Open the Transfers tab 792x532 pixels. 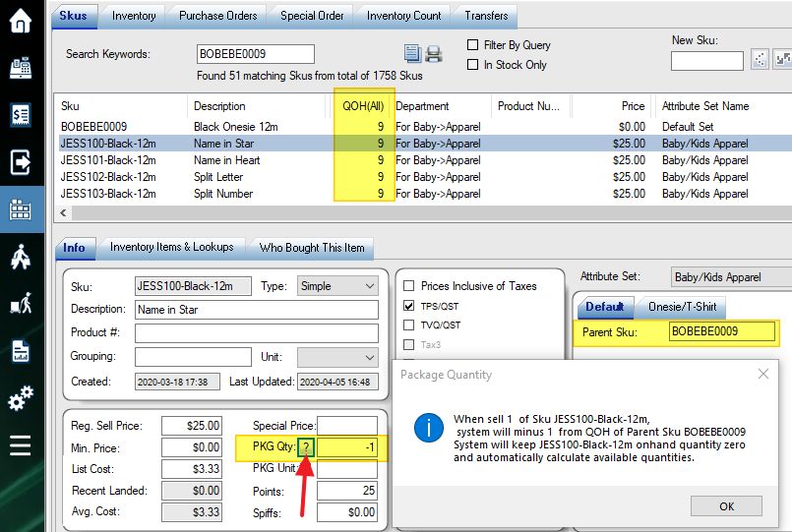click(x=486, y=16)
